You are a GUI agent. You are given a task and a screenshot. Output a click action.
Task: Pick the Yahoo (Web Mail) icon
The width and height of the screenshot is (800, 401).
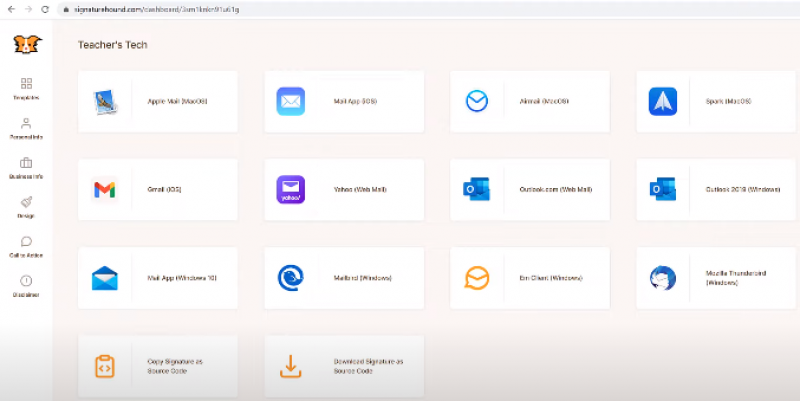(x=290, y=189)
